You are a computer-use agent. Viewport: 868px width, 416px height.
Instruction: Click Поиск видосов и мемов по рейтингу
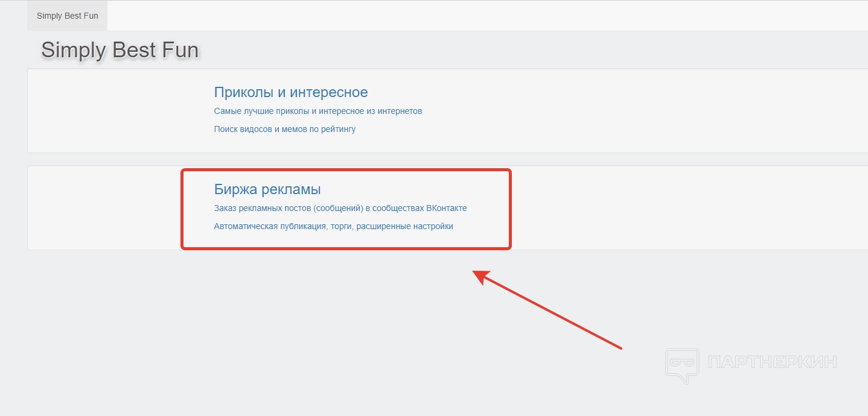(285, 129)
